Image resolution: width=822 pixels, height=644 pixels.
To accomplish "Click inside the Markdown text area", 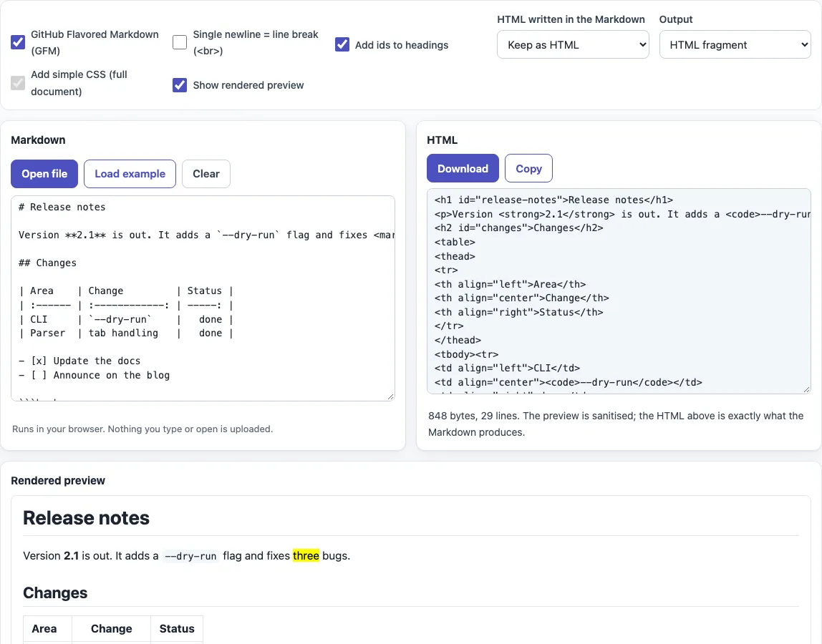I will point(203,298).
